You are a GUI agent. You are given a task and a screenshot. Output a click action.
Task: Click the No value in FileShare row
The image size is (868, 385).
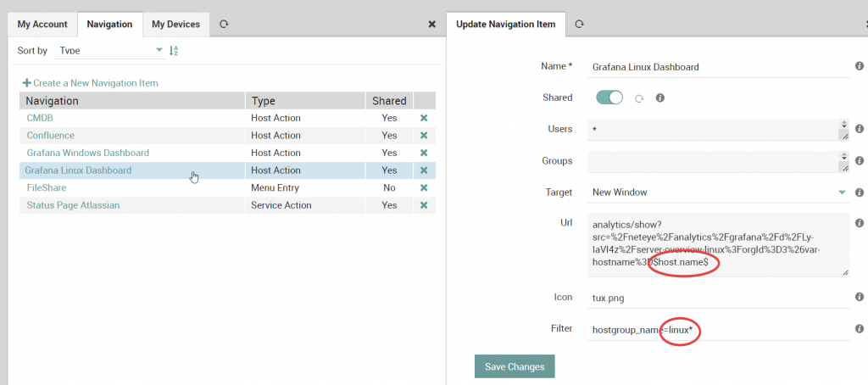(x=389, y=187)
